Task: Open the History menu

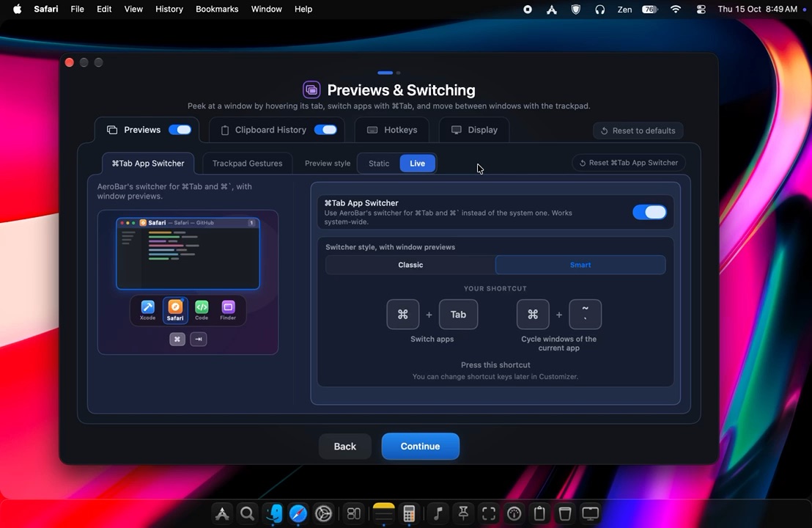Action: pyautogui.click(x=169, y=9)
